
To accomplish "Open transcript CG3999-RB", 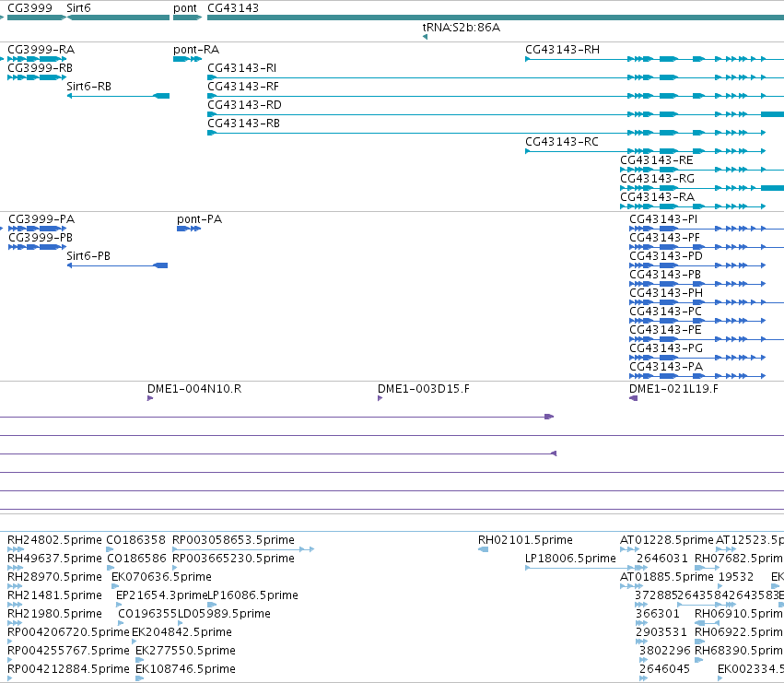I will click(40, 68).
